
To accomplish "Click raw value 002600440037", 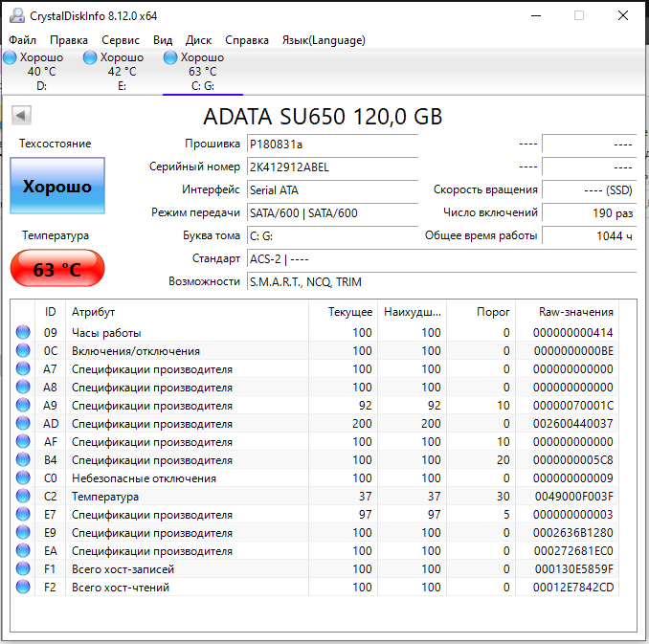I will (573, 423).
